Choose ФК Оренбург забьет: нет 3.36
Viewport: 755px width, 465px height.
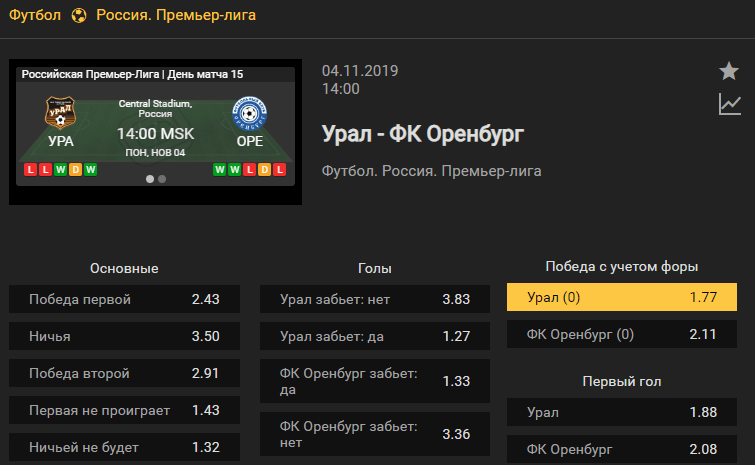pyautogui.click(x=375, y=434)
